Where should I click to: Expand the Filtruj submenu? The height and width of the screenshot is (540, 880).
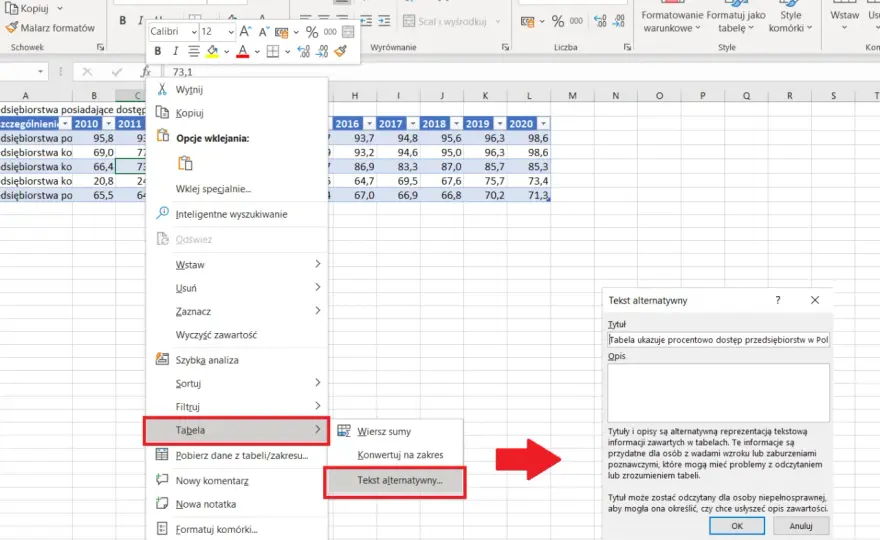pos(237,406)
